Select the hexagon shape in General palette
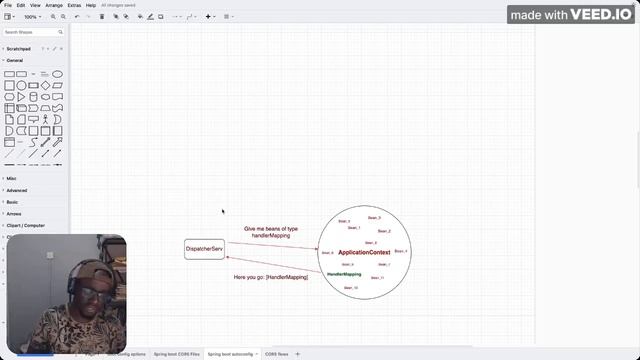The image size is (640, 360). pos(9,97)
